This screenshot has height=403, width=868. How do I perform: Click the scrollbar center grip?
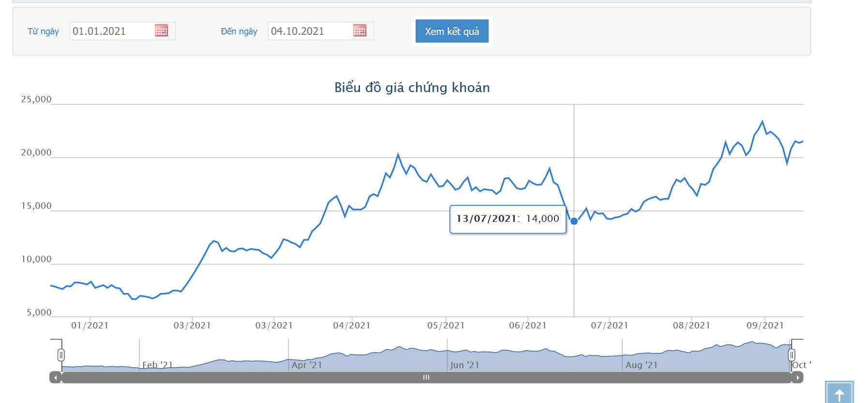click(426, 377)
